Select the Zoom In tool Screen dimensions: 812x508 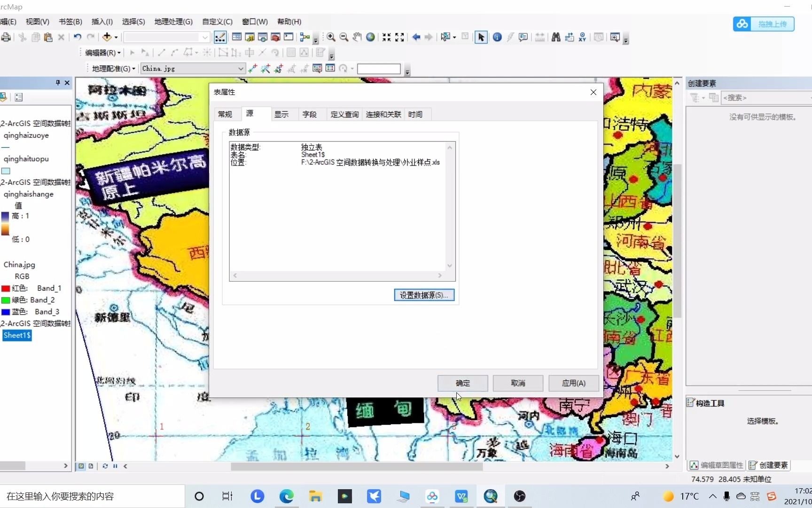tap(331, 37)
